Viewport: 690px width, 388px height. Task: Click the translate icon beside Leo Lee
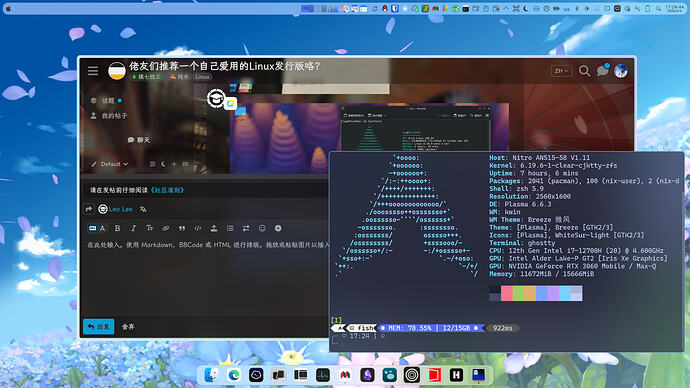[x=143, y=209]
